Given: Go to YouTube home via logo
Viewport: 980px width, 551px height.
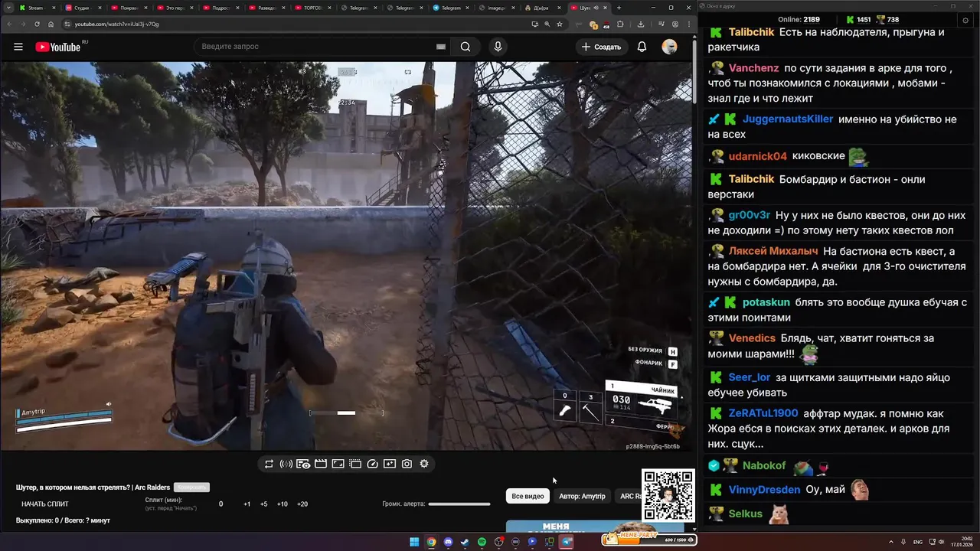Looking at the screenshot, I should 57,47.
